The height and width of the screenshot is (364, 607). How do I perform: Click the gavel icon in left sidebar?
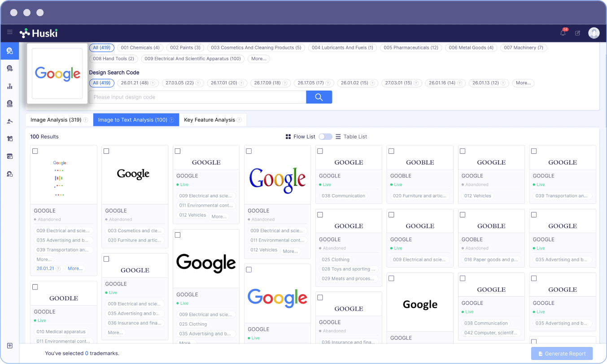pyautogui.click(x=9, y=121)
